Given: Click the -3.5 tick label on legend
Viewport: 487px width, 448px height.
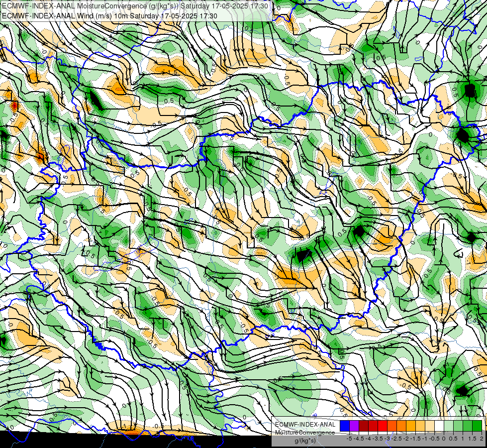Looking at the screenshot, I should click(378, 439).
